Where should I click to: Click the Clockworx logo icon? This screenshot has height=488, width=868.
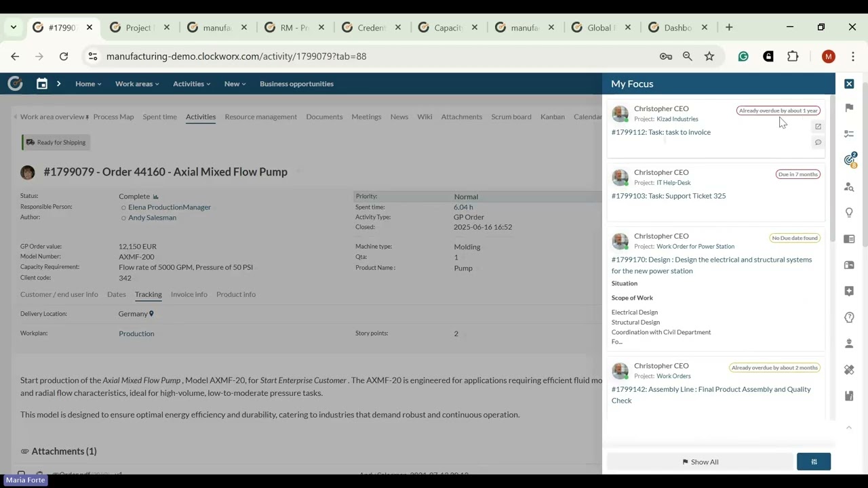(x=15, y=83)
